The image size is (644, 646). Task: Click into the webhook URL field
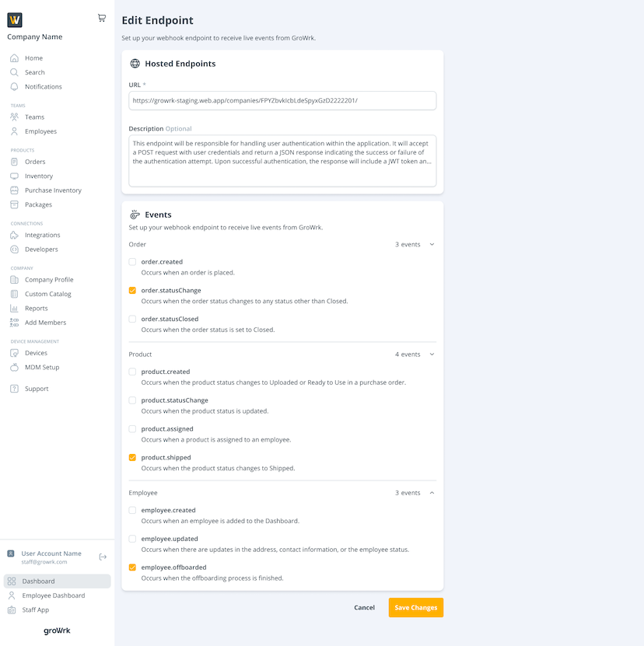pos(282,100)
